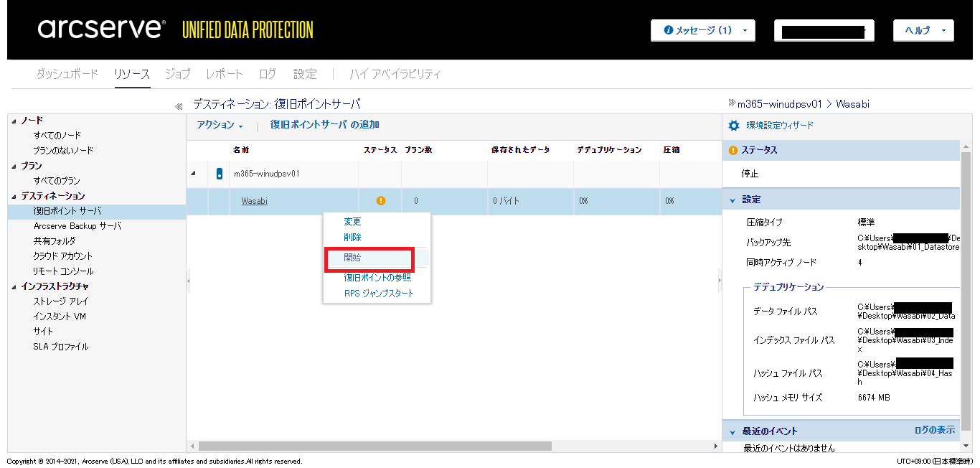Choose 削除 in the context menu

pos(352,237)
